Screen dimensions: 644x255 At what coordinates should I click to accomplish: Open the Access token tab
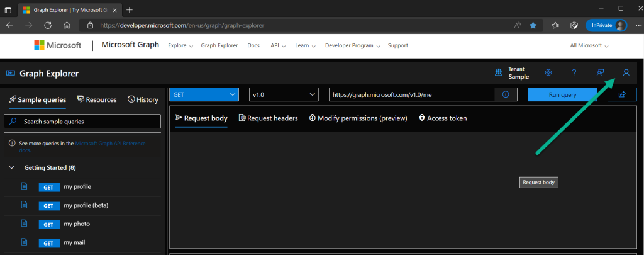(x=443, y=118)
